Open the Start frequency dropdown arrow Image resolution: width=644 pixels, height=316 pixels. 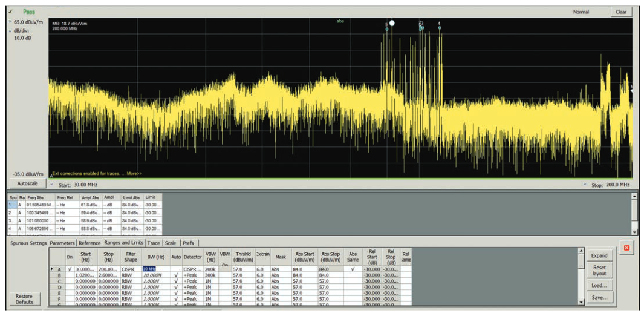tap(51, 185)
